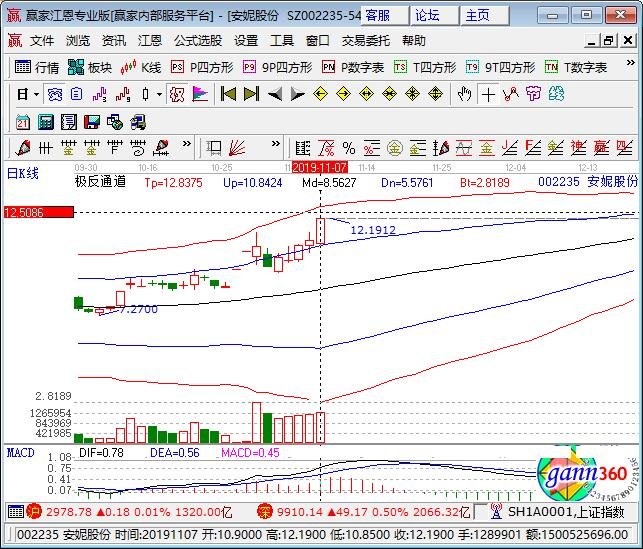Open the 9P四方形 tool
Screen dimensions: 643x549
[277, 67]
